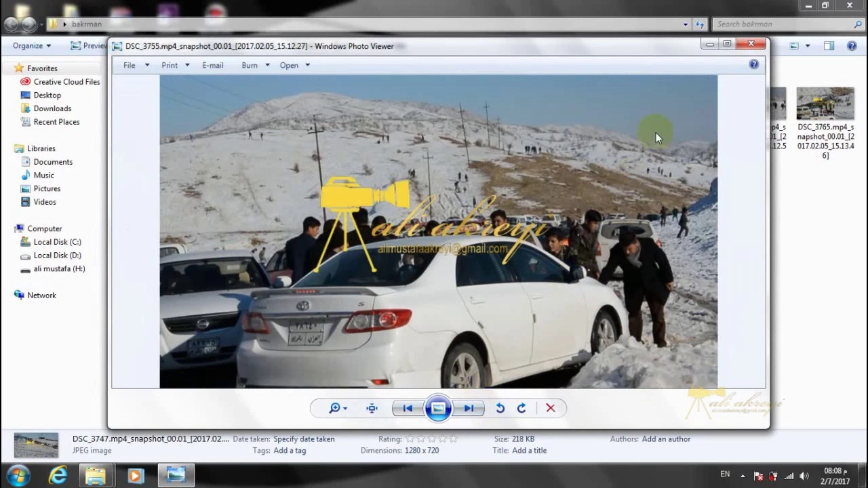
Task: Click the details pane preview thumbnail
Action: (36, 445)
